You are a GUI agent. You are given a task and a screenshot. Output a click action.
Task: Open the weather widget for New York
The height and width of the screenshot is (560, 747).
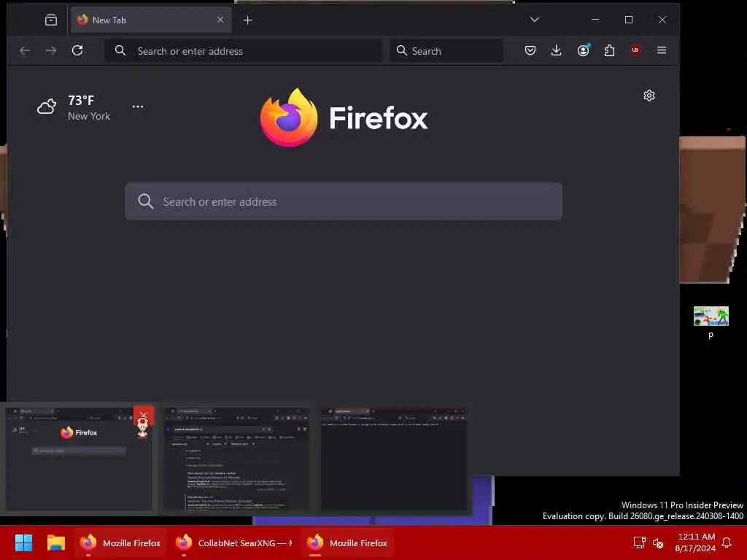[74, 108]
